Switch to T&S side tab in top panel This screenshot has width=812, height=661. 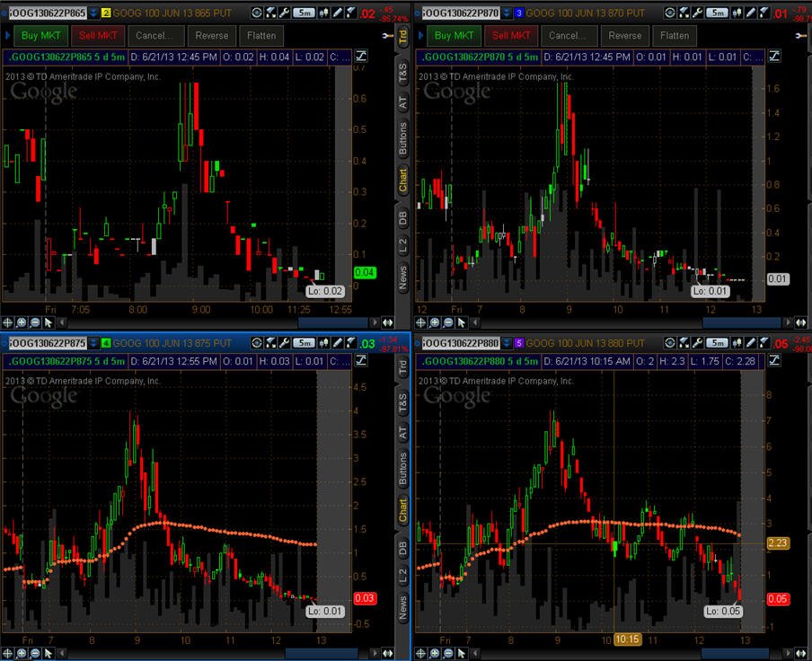[x=403, y=74]
